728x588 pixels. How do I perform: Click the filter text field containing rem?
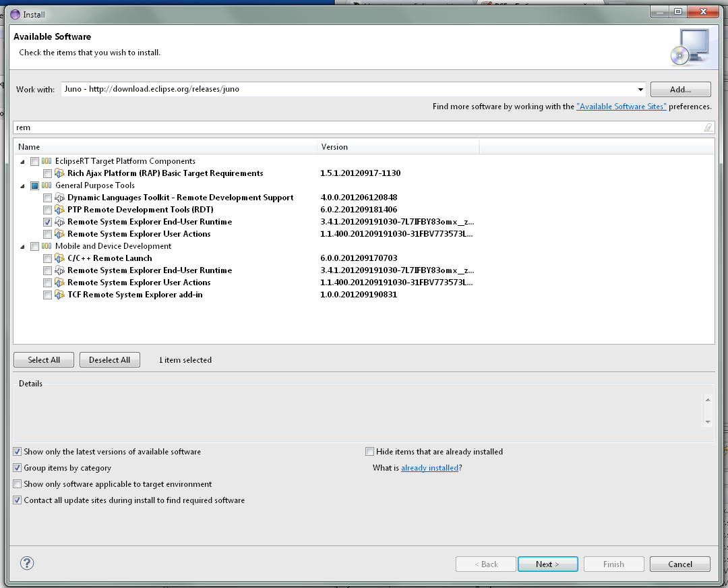357,127
